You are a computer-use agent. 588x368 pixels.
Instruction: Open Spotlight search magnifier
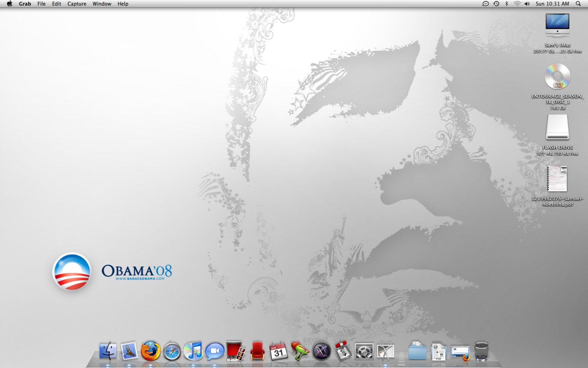point(578,4)
